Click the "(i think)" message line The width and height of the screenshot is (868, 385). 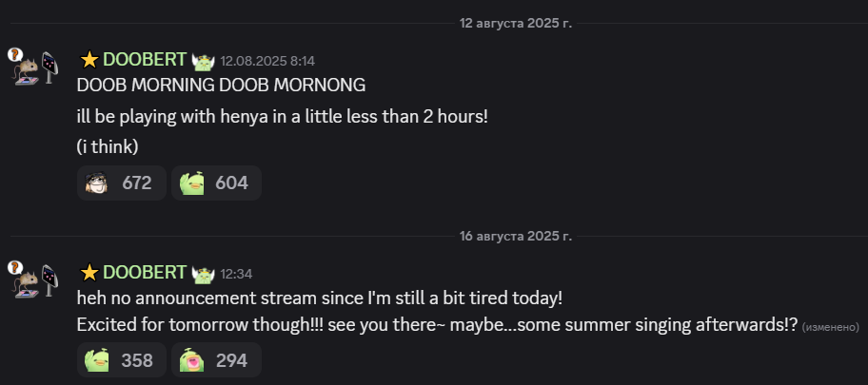[x=108, y=147]
